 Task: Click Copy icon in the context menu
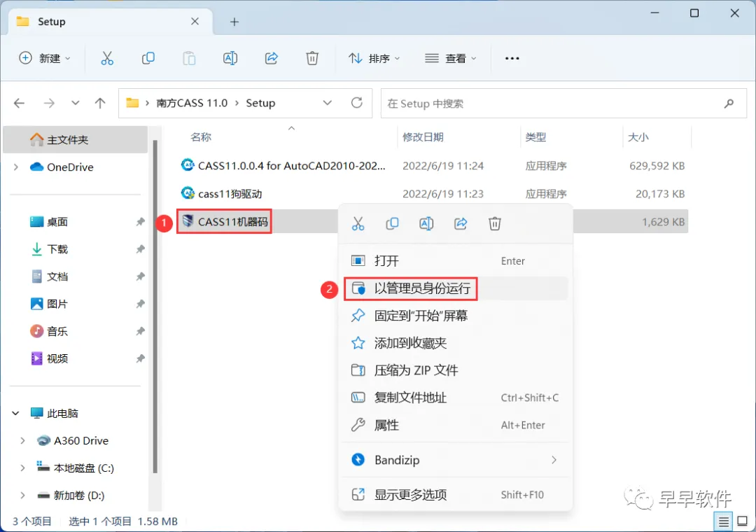[392, 223]
